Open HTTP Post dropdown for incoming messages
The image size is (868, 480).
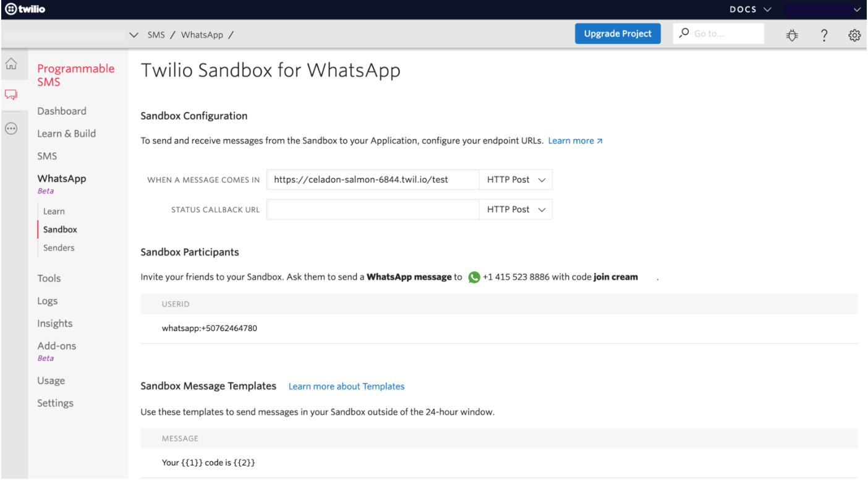[516, 179]
